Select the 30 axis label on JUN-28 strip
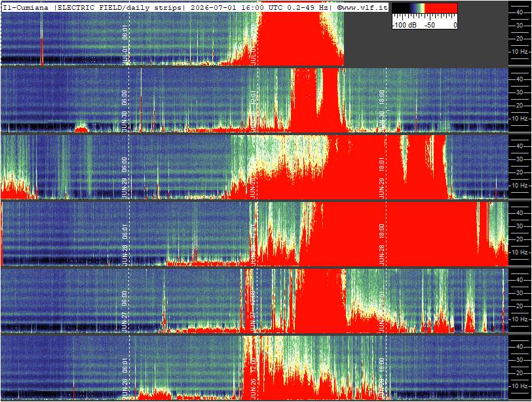Screen dimensions: 532x402 pos(520,226)
